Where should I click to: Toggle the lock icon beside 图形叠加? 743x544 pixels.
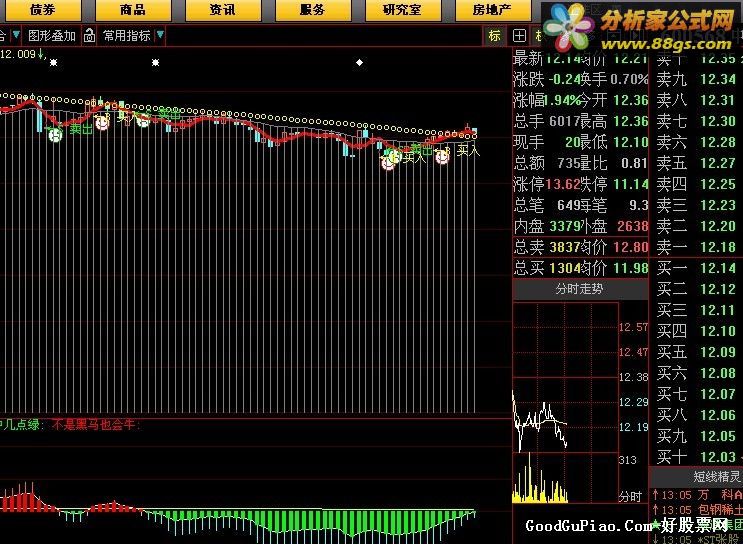[89, 36]
